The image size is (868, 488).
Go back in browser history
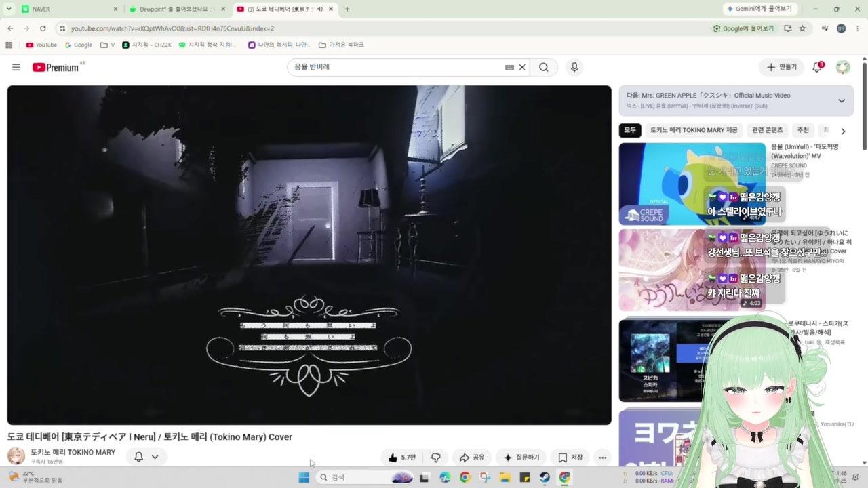10,28
